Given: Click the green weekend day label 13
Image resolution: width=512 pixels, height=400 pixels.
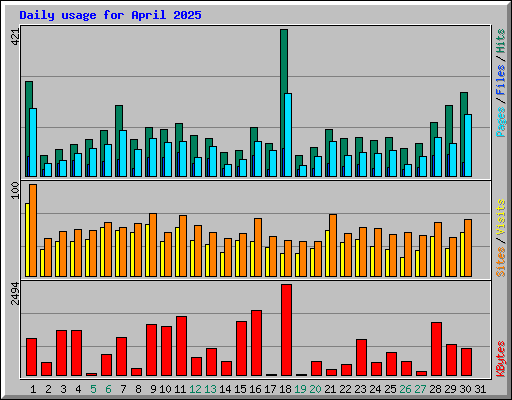Looking at the screenshot, I should click(210, 389).
